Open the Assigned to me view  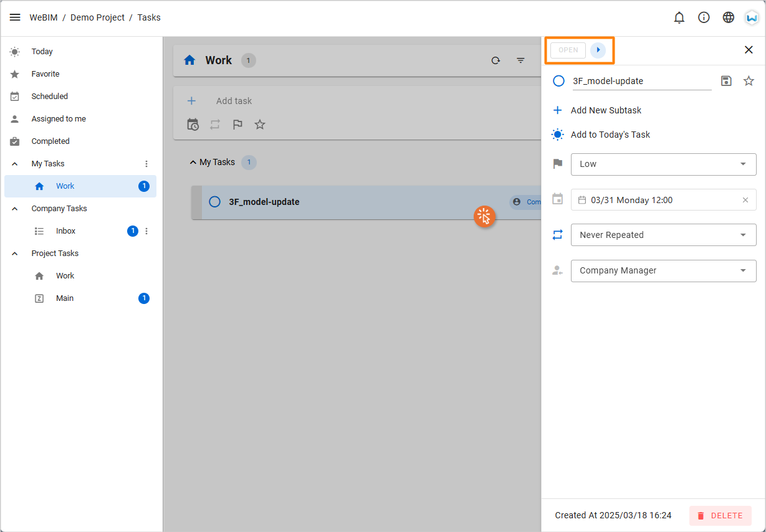80,119
